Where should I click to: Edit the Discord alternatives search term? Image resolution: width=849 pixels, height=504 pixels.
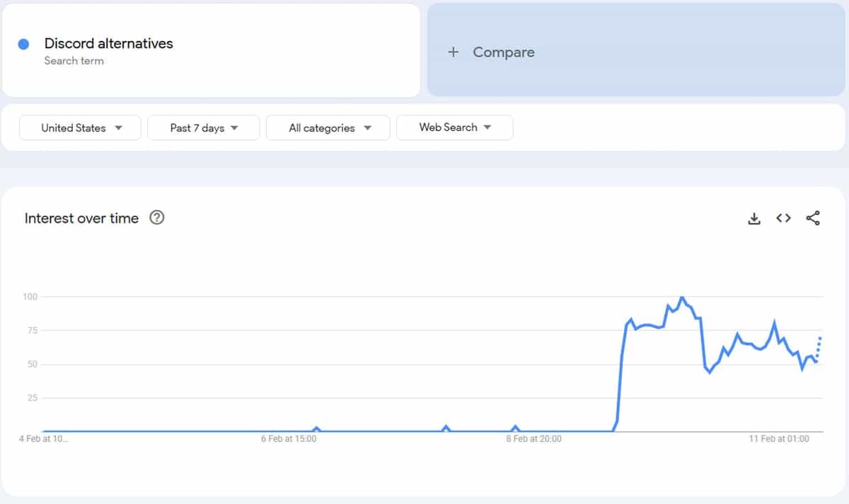[108, 43]
